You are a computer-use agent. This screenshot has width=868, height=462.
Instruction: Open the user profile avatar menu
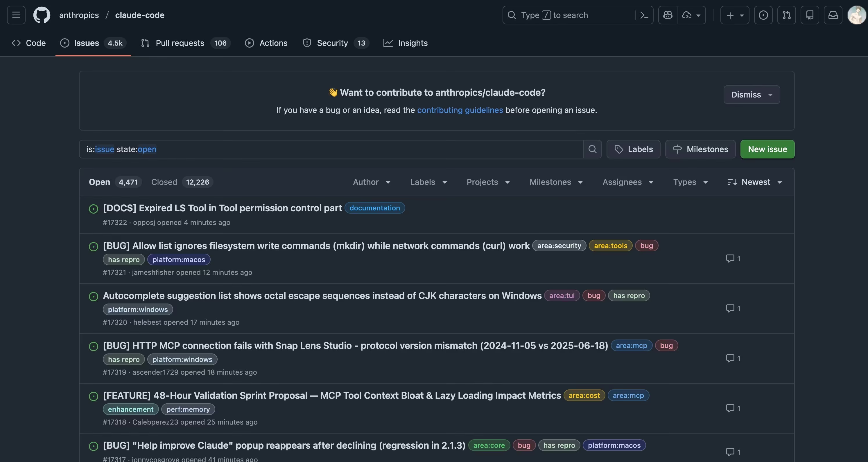pos(857,15)
